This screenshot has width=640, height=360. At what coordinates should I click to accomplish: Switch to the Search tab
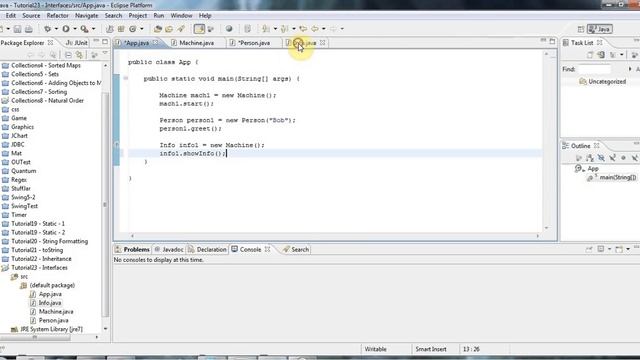[x=296, y=249]
